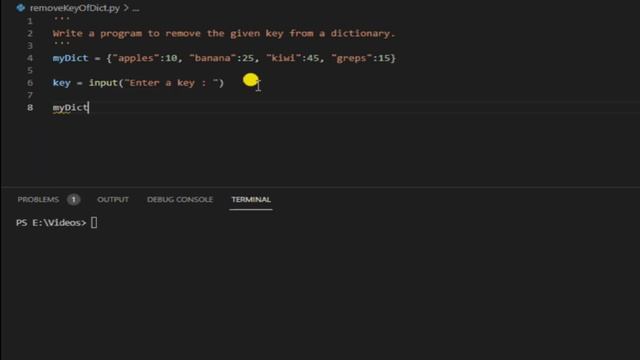Select the TERMINAL panel tab
The image size is (640, 360).
(251, 200)
